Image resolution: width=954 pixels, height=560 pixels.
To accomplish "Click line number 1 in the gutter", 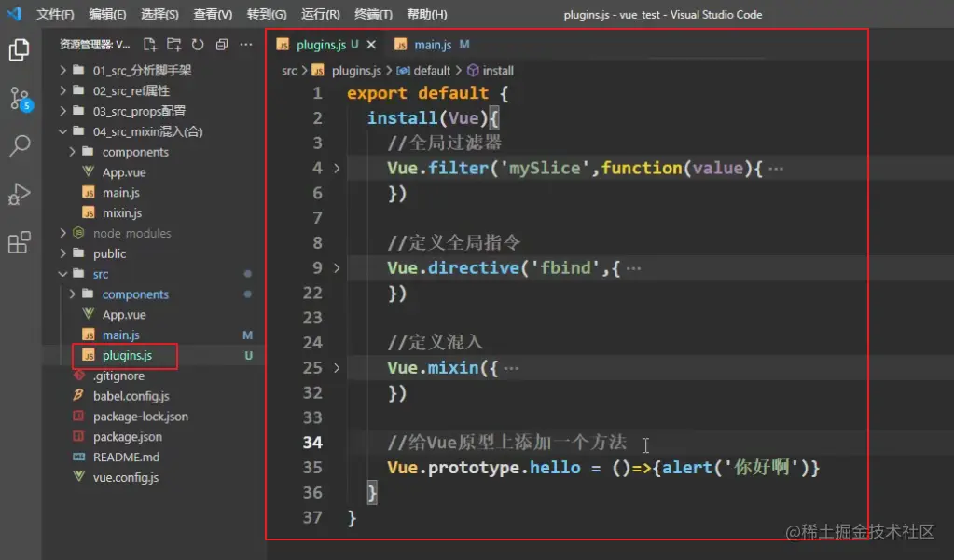I will click(x=318, y=93).
